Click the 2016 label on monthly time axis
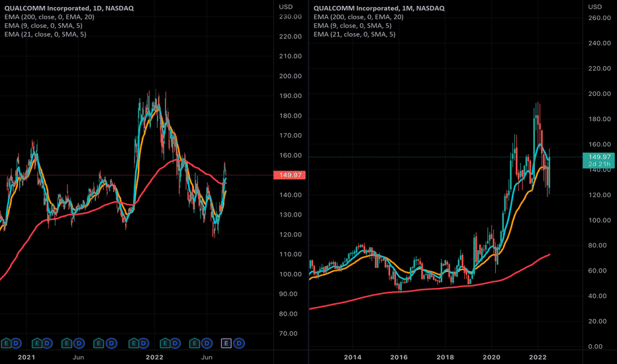 click(x=399, y=357)
